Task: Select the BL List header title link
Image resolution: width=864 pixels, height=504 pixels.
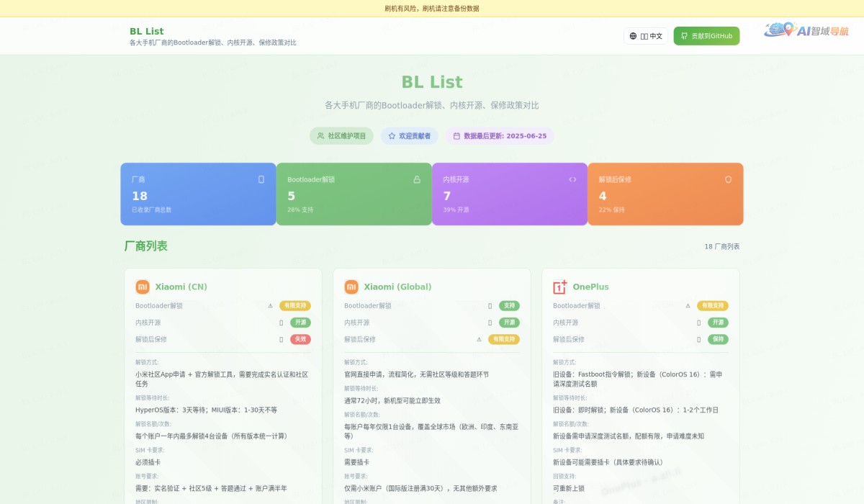Action: 145,31
